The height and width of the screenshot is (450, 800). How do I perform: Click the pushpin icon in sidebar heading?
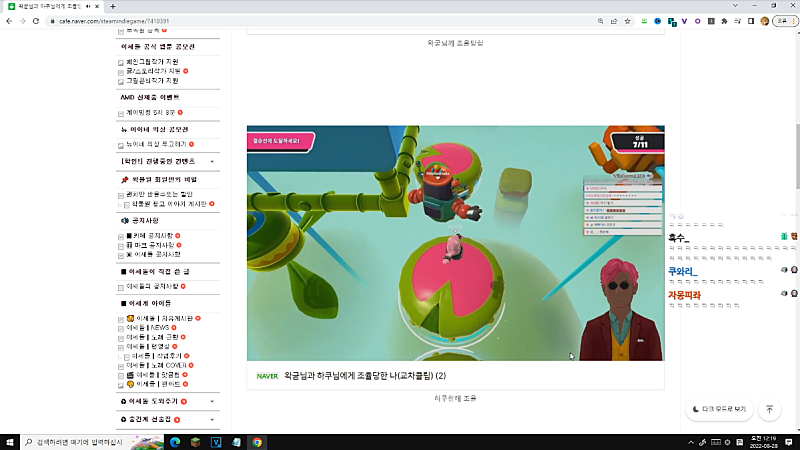tap(124, 180)
